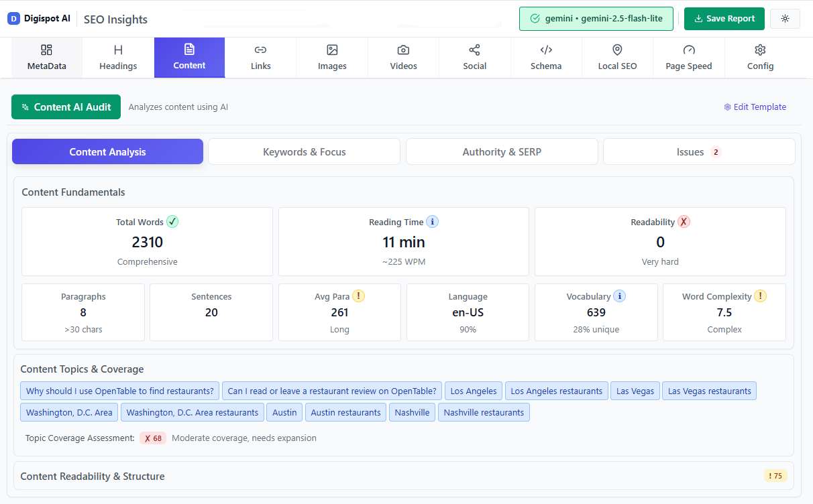Open the Links audit via chain icon
Viewport: 813px width, 504px height.
coord(260,50)
